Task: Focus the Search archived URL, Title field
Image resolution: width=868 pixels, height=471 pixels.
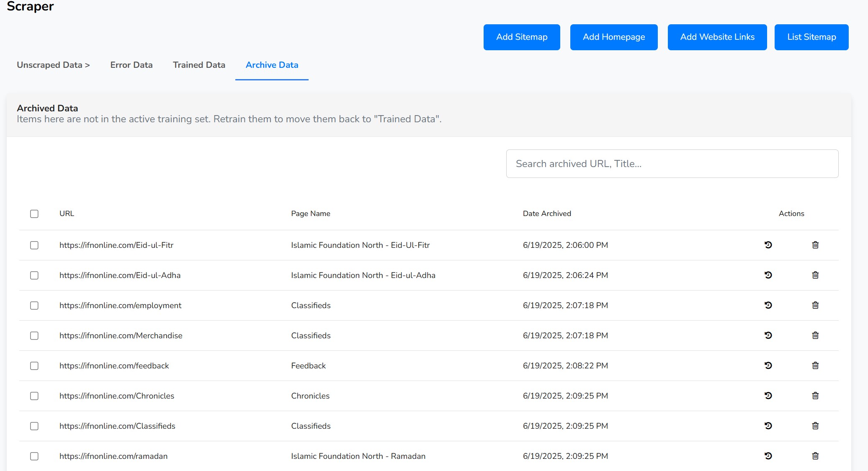Action: coord(672,164)
